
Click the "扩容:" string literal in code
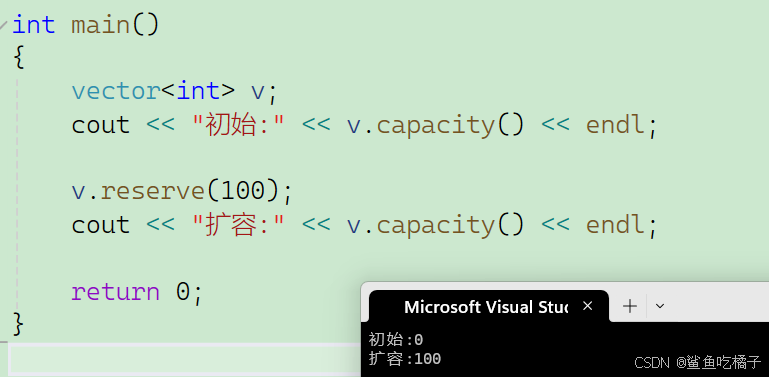click(x=238, y=225)
